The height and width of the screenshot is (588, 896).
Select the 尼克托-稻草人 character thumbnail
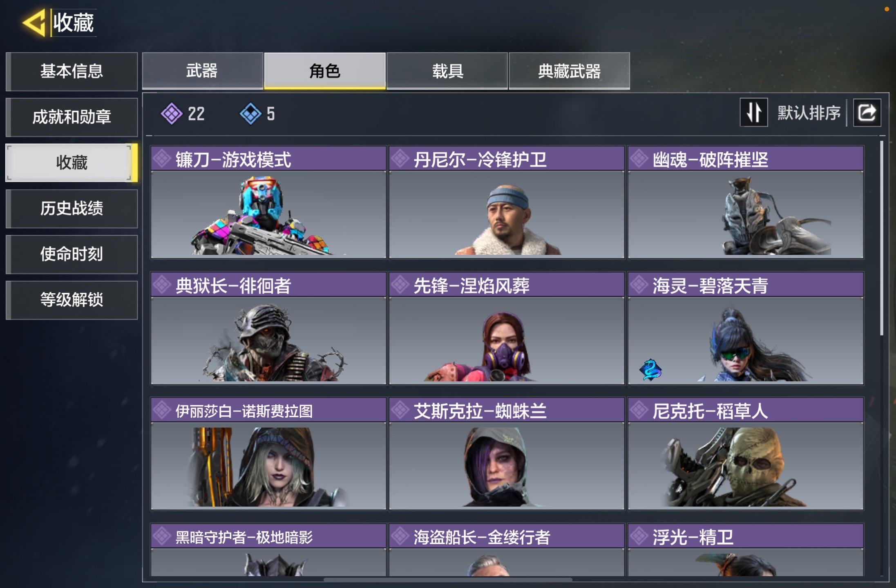tap(746, 466)
